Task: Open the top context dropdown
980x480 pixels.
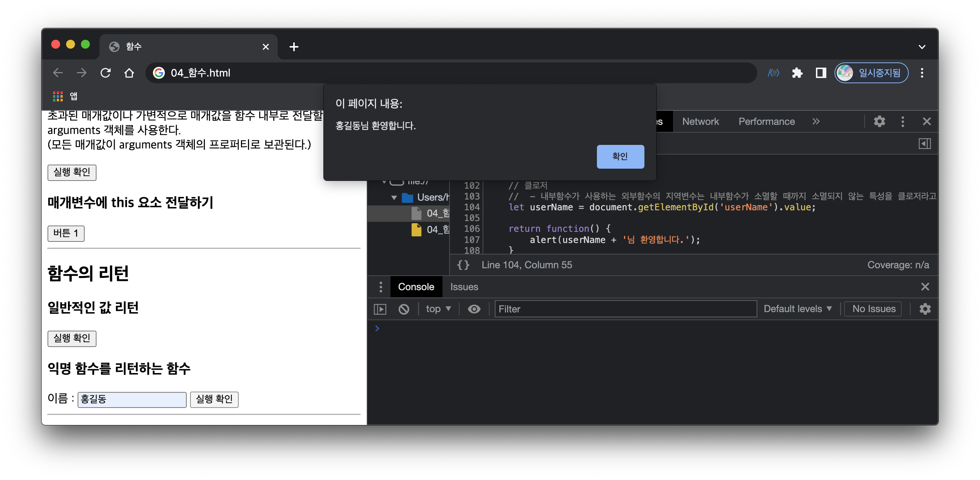Action: (438, 309)
